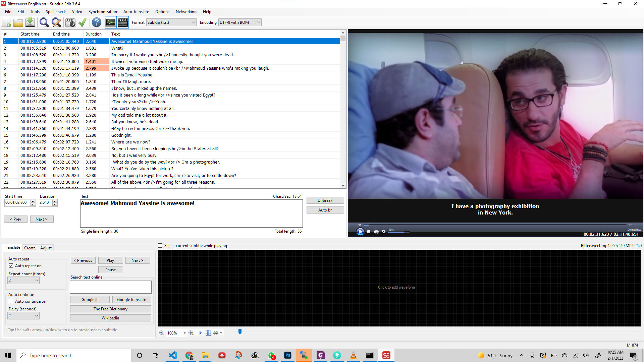Show hidden system tray icons
The height and width of the screenshot is (362, 644).
[x=522, y=355]
